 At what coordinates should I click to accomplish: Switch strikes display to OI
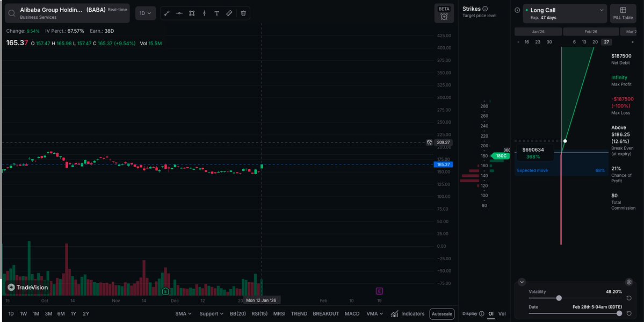pyautogui.click(x=491, y=314)
